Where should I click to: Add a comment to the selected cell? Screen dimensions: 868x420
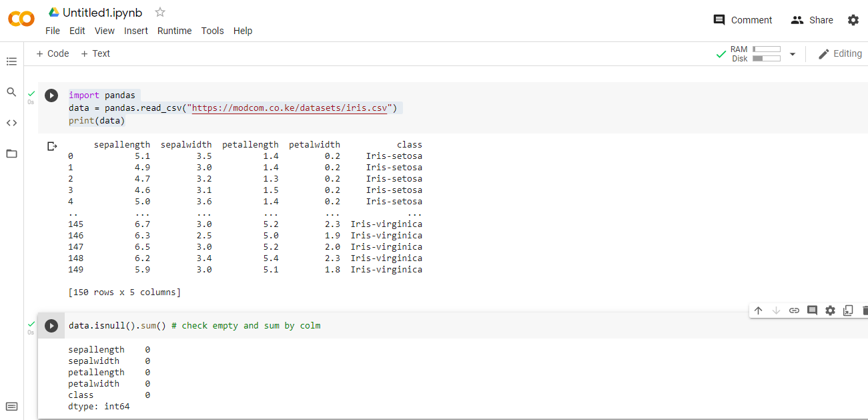click(x=811, y=310)
